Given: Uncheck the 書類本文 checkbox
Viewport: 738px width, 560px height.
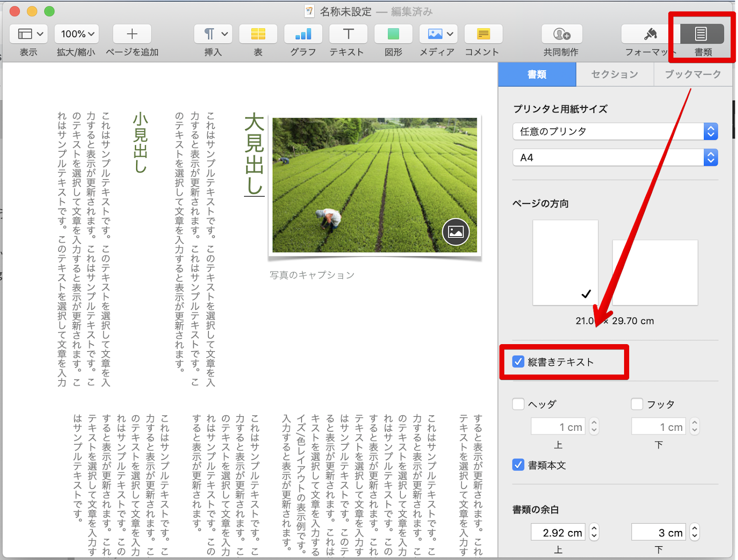Looking at the screenshot, I should click(x=518, y=465).
